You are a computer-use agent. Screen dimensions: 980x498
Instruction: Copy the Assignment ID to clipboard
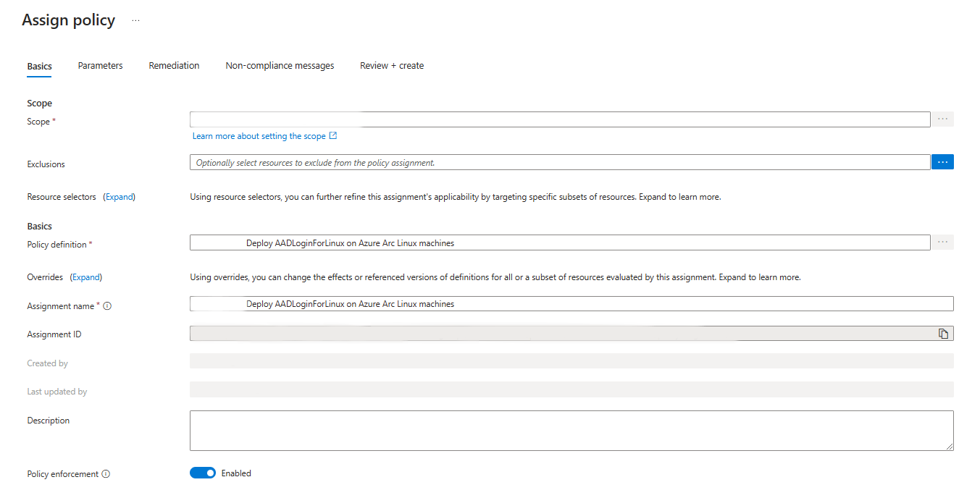click(x=943, y=334)
